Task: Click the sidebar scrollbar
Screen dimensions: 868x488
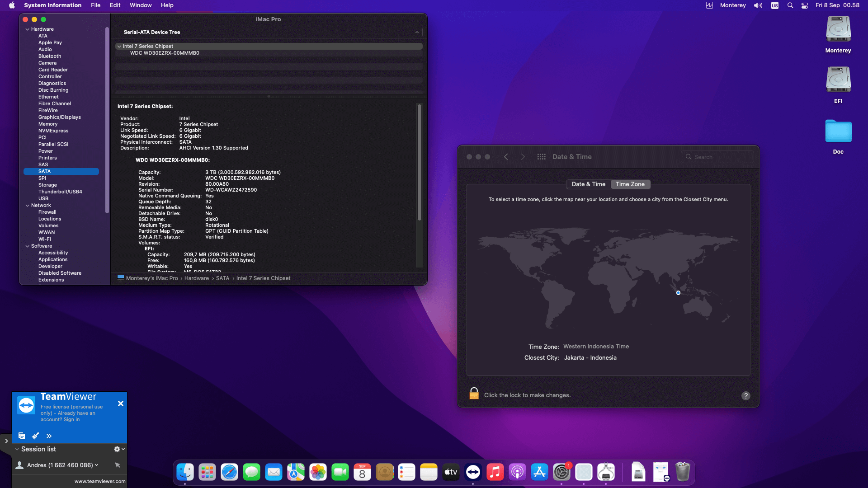Action: click(107, 120)
